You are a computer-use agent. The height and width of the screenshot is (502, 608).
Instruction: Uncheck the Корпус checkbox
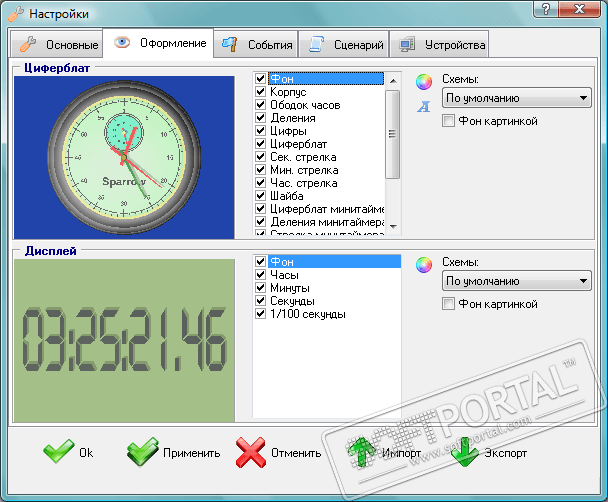pyautogui.click(x=261, y=91)
